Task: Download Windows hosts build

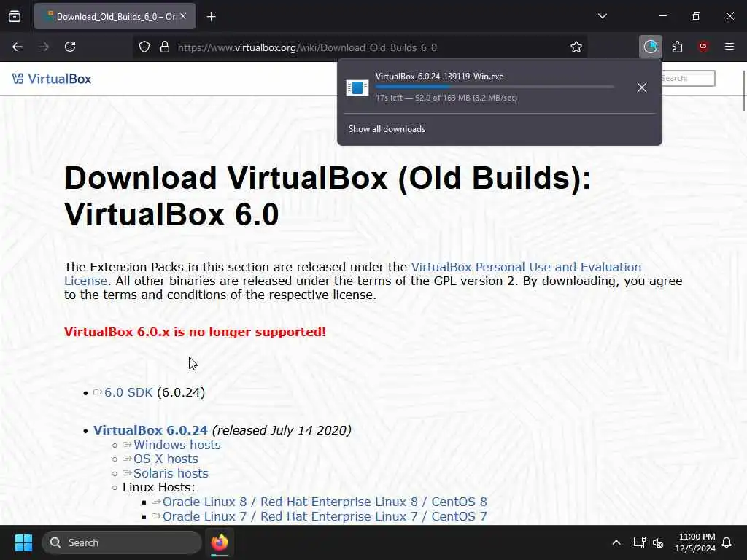Action: [x=177, y=445]
